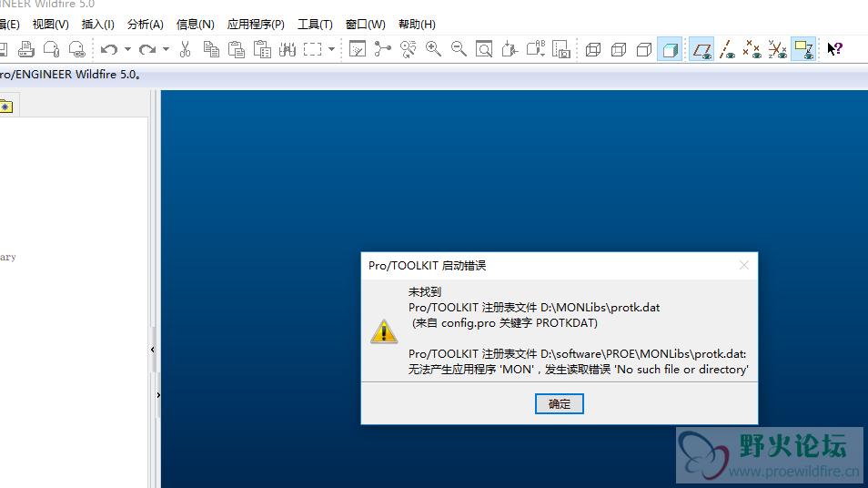This screenshot has width=868, height=488.
Task: Click the text 'No such file or directory'
Action: pos(681,370)
